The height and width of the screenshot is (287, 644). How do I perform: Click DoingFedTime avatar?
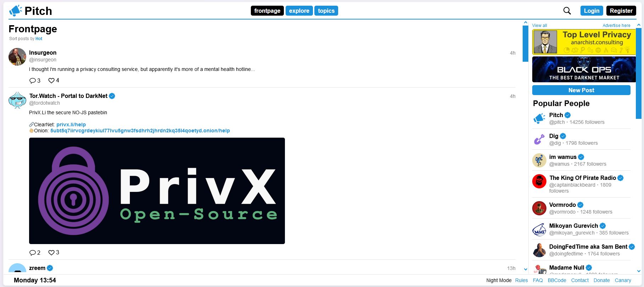tap(539, 250)
